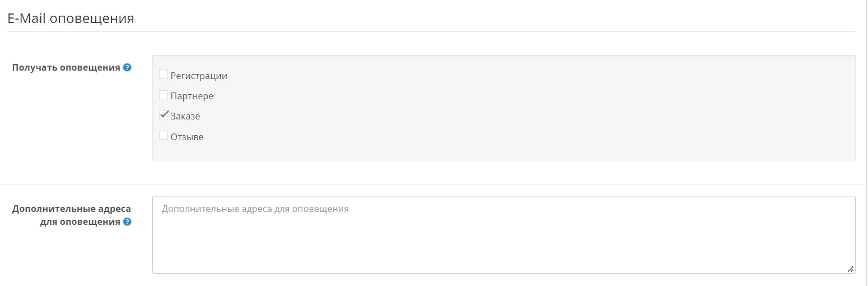
Task: Click the E-Mail оповещения section heading
Action: tap(71, 18)
